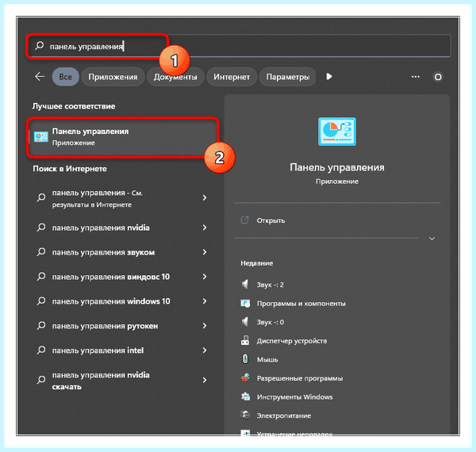
Task: Click magnifier icon beside 'панель управления nvidia'
Action: (41, 228)
